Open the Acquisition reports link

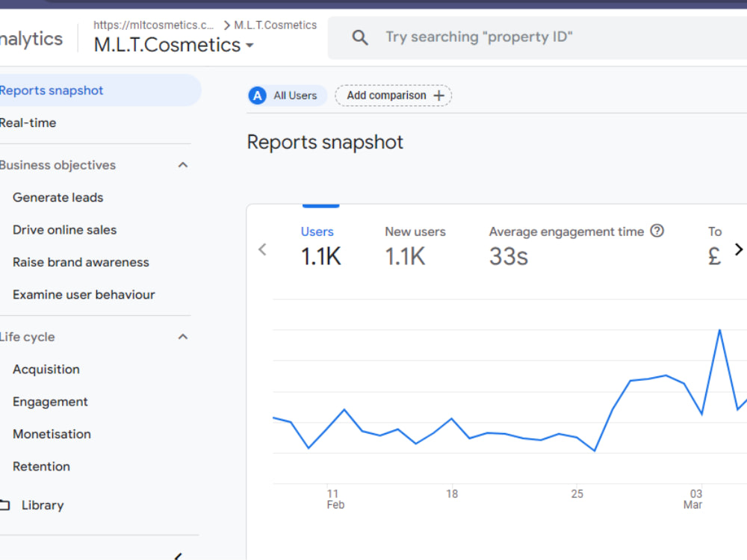click(46, 370)
